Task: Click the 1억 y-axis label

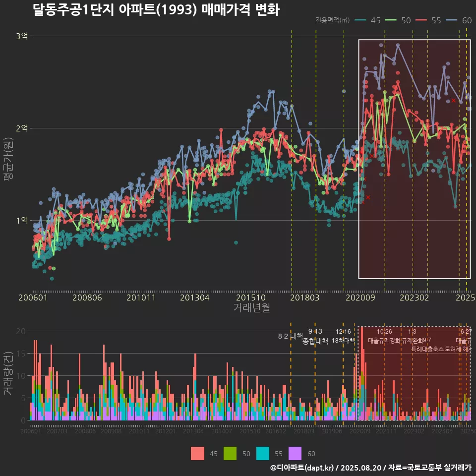Action: coord(22,220)
